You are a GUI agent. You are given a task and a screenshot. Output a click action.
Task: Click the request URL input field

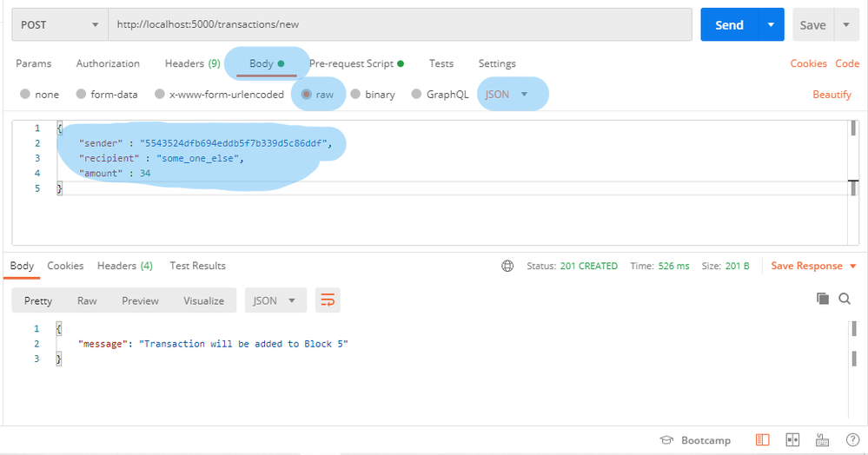pos(400,24)
